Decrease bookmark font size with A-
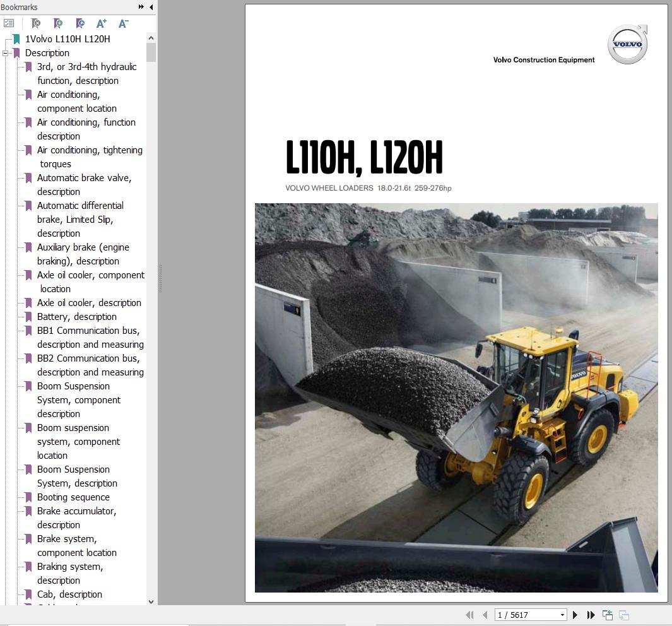Image resolution: width=672 pixels, height=626 pixels. pyautogui.click(x=124, y=23)
